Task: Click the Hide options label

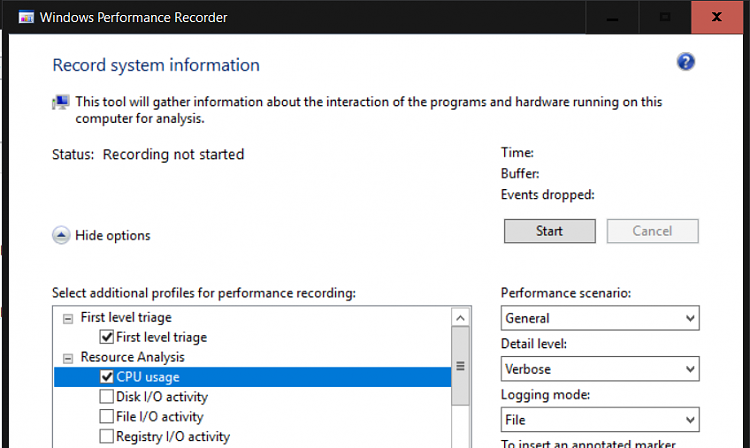Action: (113, 235)
